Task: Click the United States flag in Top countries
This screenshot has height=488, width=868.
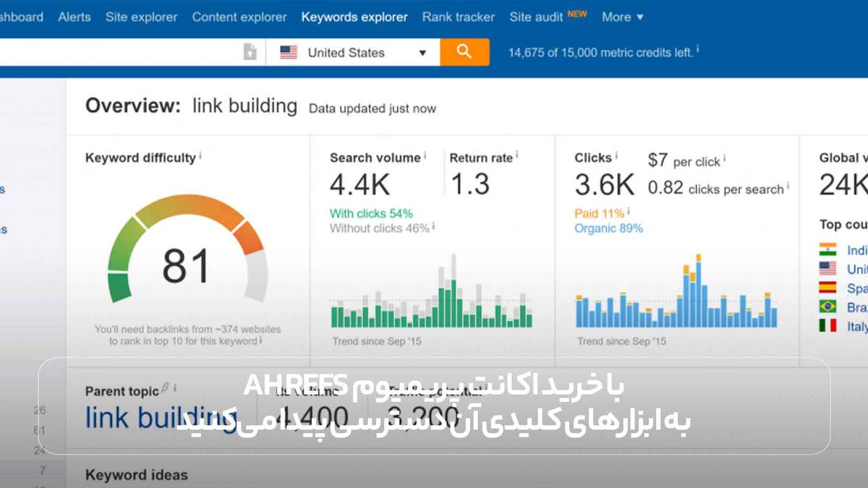Action: coord(827,269)
